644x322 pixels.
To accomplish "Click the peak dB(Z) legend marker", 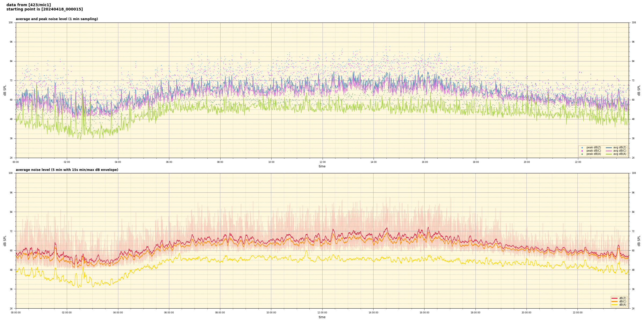I will coord(582,148).
